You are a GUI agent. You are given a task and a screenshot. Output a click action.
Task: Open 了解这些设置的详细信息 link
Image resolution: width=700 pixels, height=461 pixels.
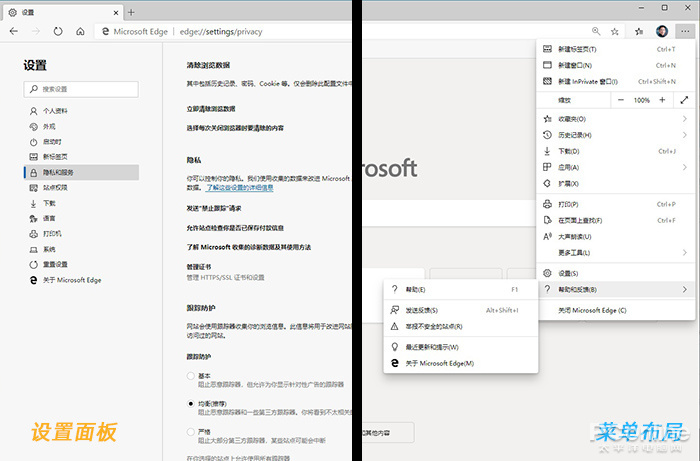click(240, 188)
